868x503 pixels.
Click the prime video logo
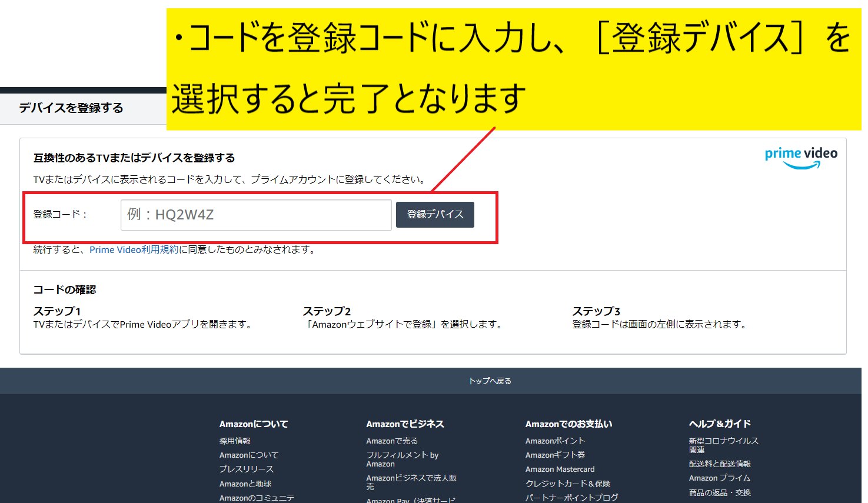click(x=801, y=158)
